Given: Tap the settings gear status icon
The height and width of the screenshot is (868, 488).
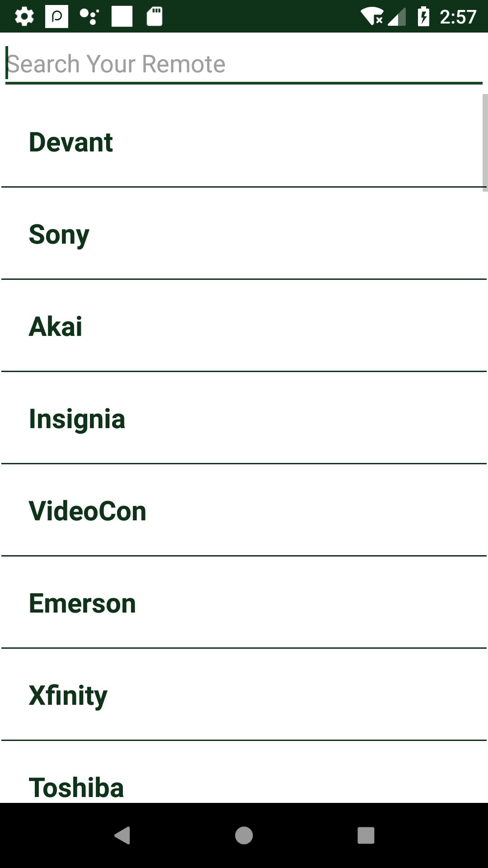Looking at the screenshot, I should (24, 17).
